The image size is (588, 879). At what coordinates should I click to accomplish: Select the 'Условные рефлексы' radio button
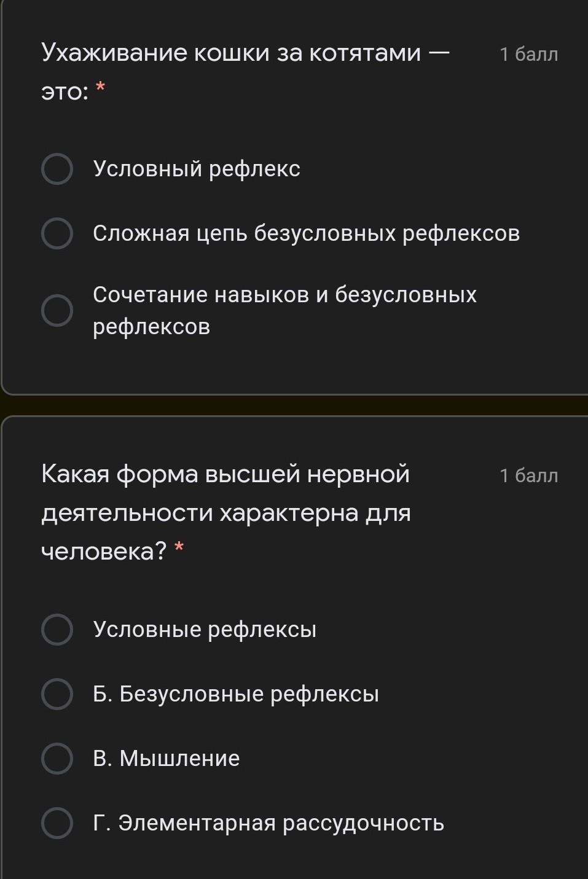pos(57,630)
